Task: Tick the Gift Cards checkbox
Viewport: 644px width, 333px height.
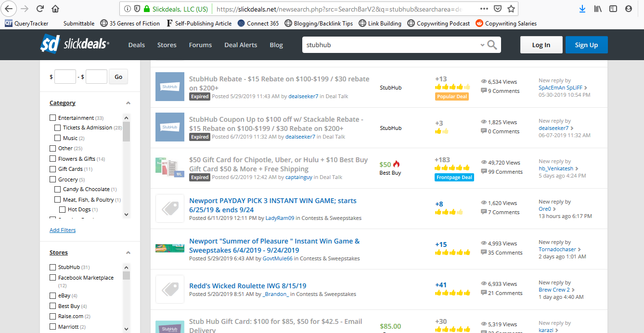Action: pos(53,169)
